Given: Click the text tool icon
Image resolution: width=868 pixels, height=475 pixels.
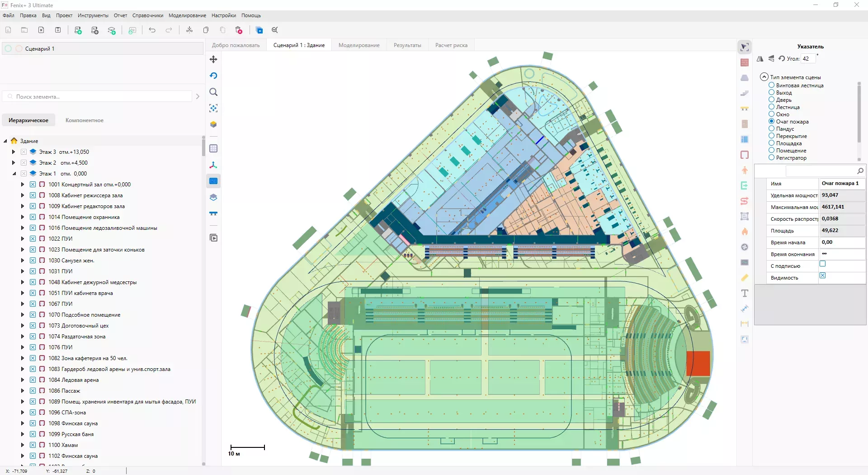Looking at the screenshot, I should [x=745, y=294].
